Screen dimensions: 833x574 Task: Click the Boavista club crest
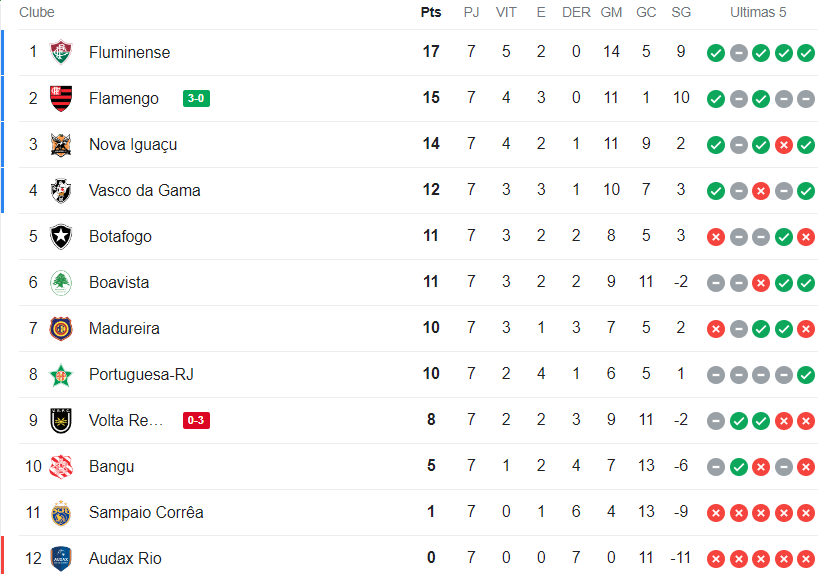[x=61, y=282]
